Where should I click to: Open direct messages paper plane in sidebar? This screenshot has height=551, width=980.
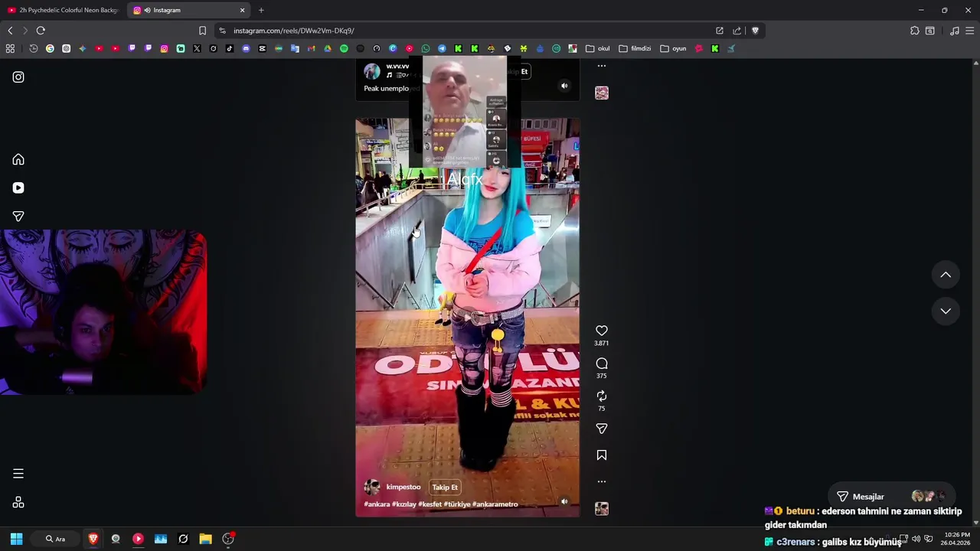pyautogui.click(x=18, y=217)
